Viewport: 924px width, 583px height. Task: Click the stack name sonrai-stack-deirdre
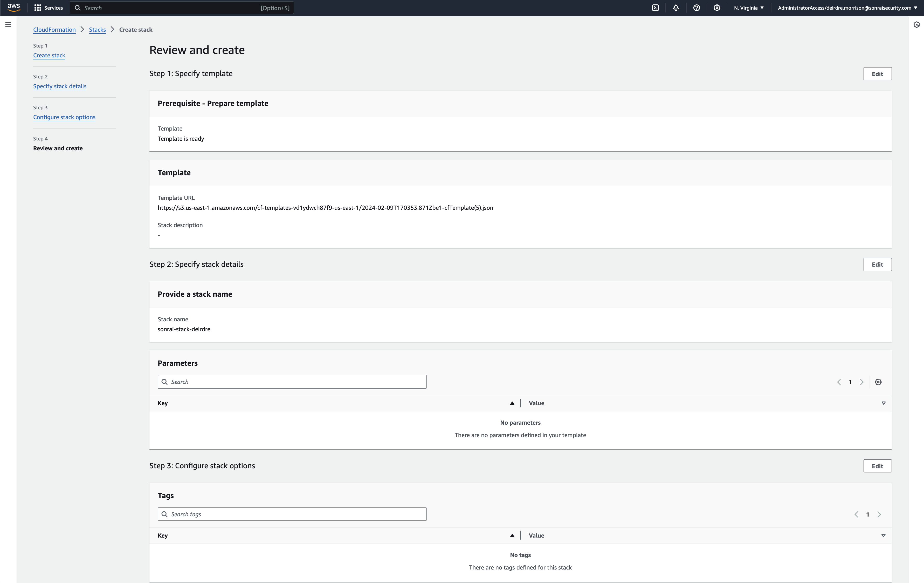[x=184, y=329]
